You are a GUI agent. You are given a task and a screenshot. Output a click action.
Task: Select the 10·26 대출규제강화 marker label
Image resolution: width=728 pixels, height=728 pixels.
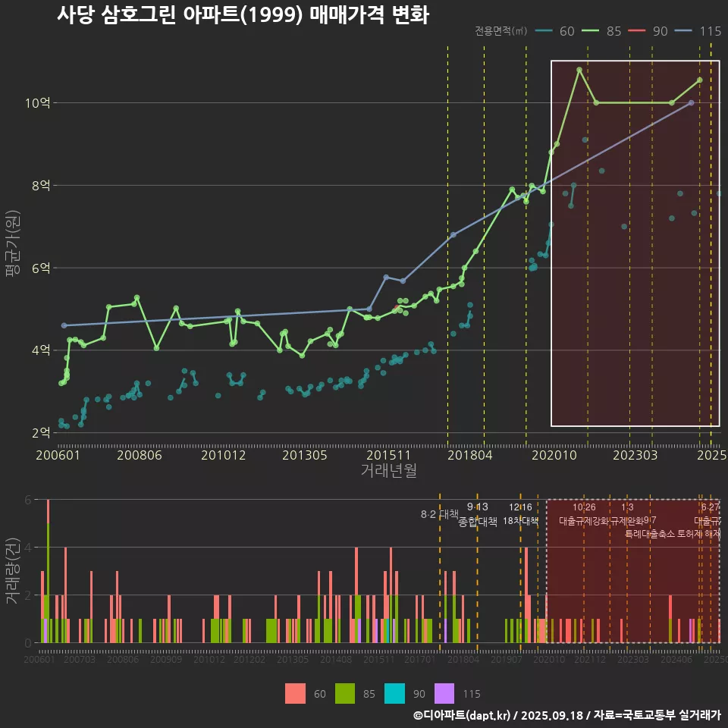584,514
